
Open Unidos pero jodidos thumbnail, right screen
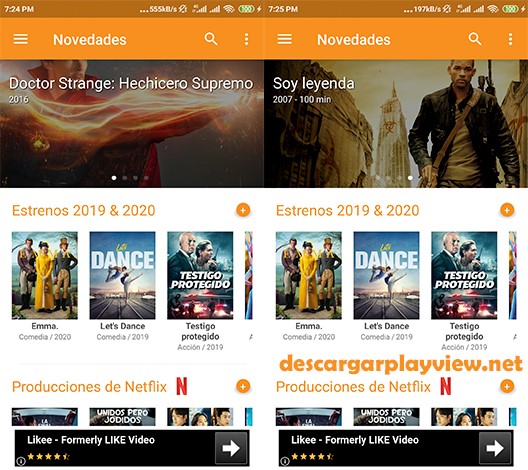[x=387, y=417]
